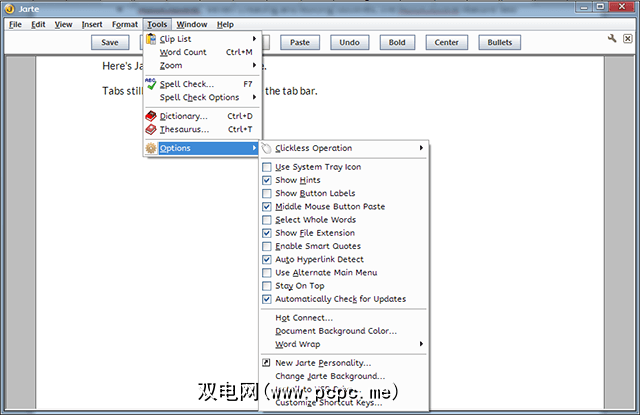Click the Bullets button
Viewport: 640px width, 415px height.
point(500,42)
